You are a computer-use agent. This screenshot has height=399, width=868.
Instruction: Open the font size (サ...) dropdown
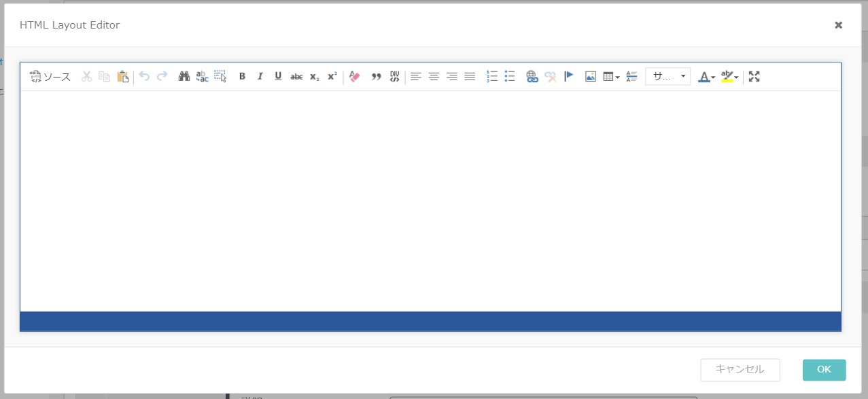click(667, 77)
